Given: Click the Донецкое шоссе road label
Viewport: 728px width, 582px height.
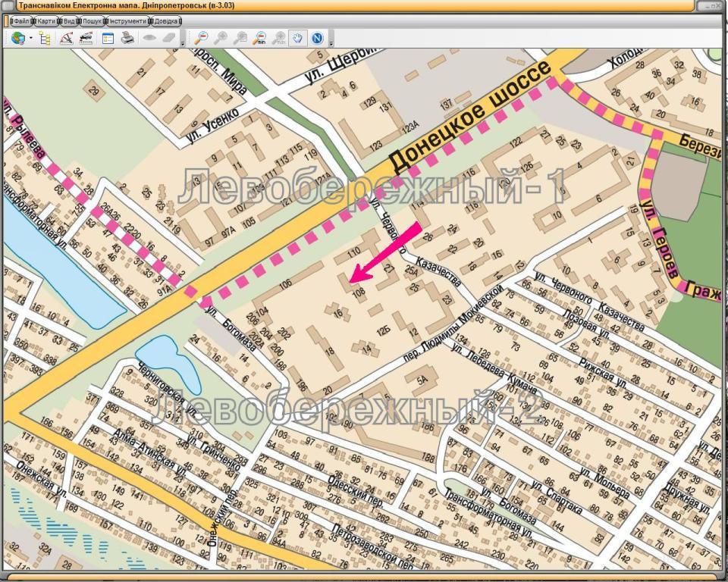Looking at the screenshot, I should coord(470,117).
